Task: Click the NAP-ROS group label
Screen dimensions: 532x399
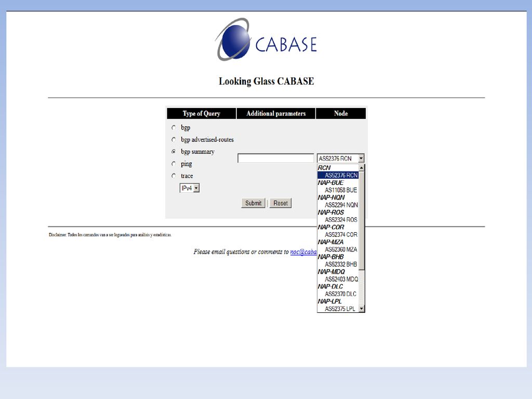Action: [331, 212]
